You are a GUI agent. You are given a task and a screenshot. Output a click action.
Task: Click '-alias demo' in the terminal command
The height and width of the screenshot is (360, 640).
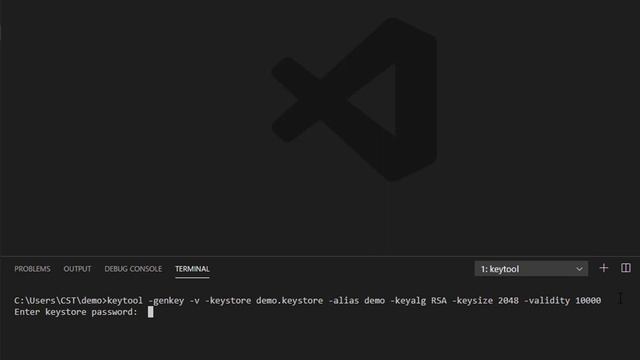357,301
